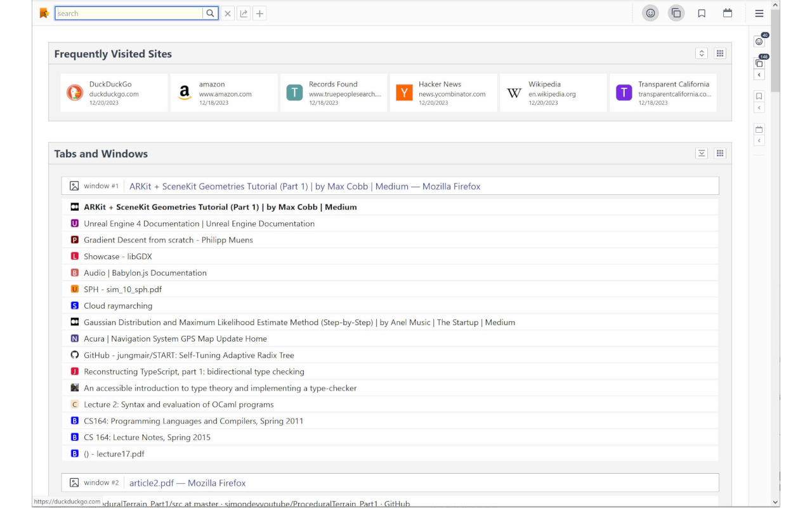812x508 pixels.
Task: Click the sidebar bookmark icon
Action: pyautogui.click(x=759, y=97)
